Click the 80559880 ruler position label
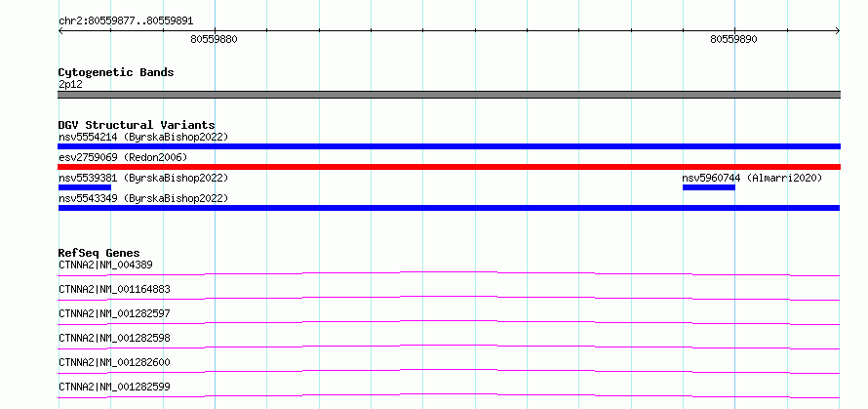 click(x=215, y=39)
